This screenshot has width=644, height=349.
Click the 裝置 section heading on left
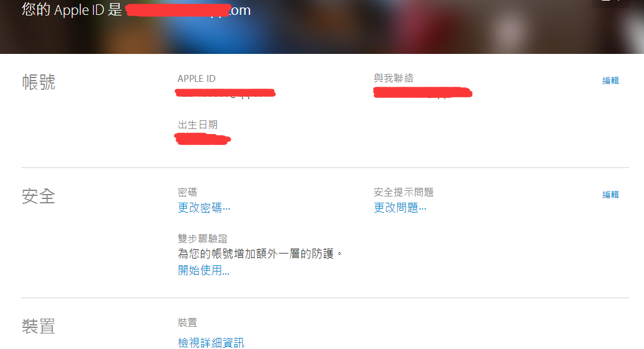[x=38, y=327]
